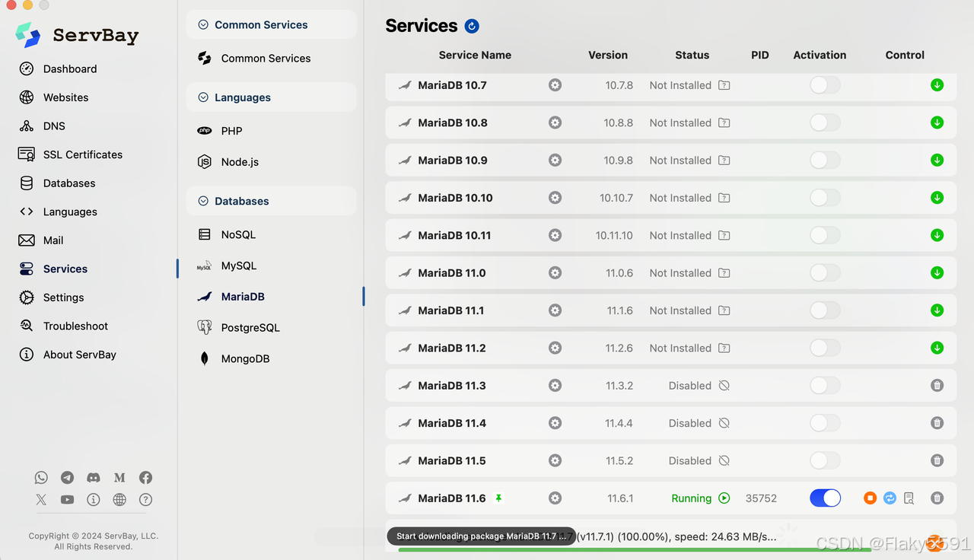Viewport: 974px width, 560px height.
Task: Delete MariaDB 11.5 with trash icon
Action: tap(937, 460)
